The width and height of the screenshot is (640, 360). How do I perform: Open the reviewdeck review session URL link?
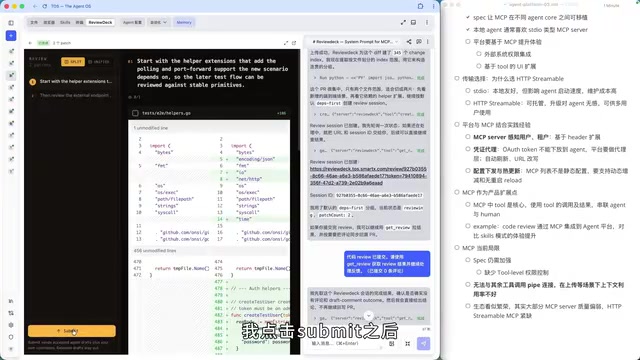tap(368, 176)
